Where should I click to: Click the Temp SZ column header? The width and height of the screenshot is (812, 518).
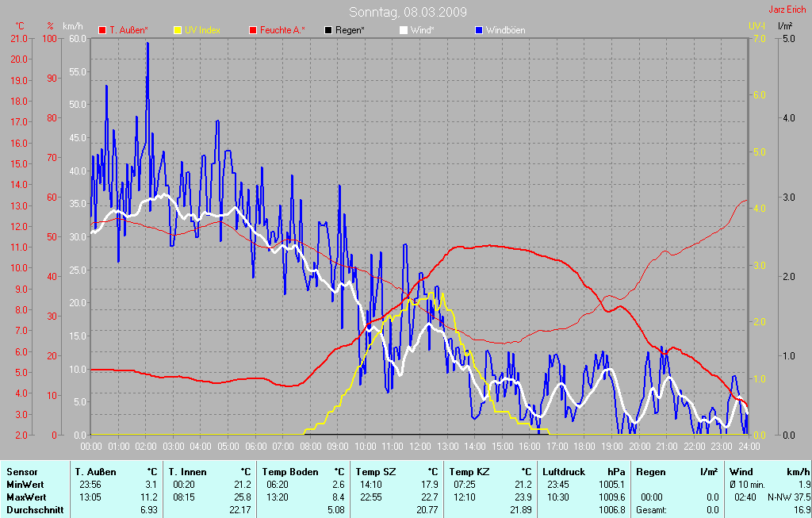pyautogui.click(x=376, y=472)
